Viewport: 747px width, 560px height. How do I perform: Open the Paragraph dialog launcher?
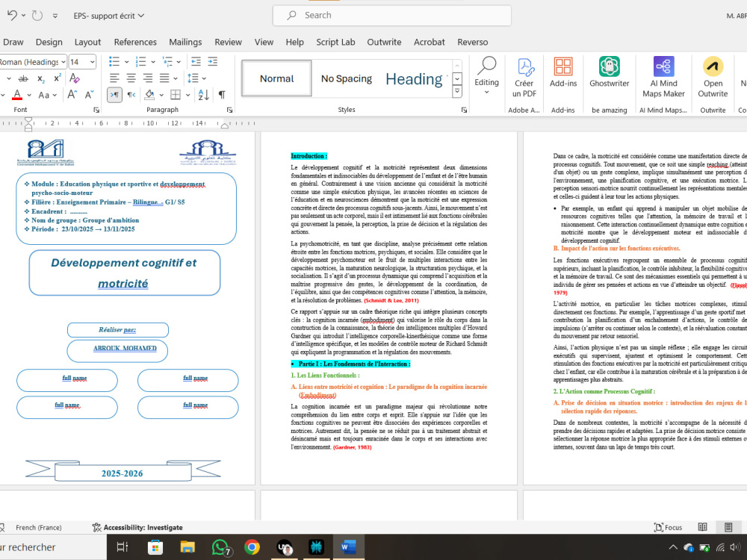tap(229, 110)
